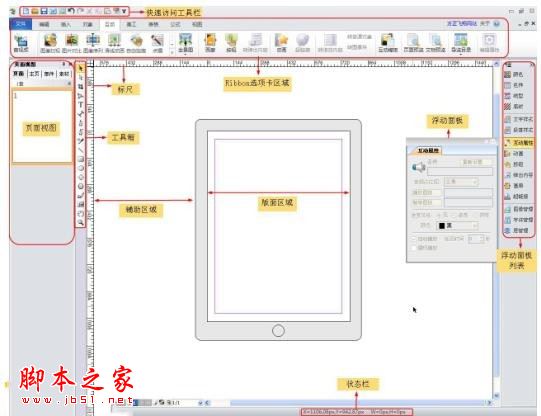Click the 画廊 gallery ribbon icon
541x416 pixels.
tap(210, 43)
